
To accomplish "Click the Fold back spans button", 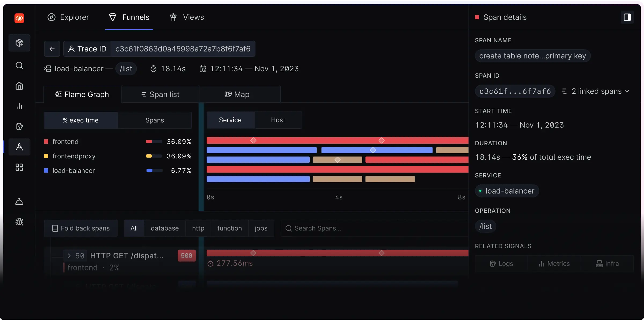I will (x=81, y=228).
